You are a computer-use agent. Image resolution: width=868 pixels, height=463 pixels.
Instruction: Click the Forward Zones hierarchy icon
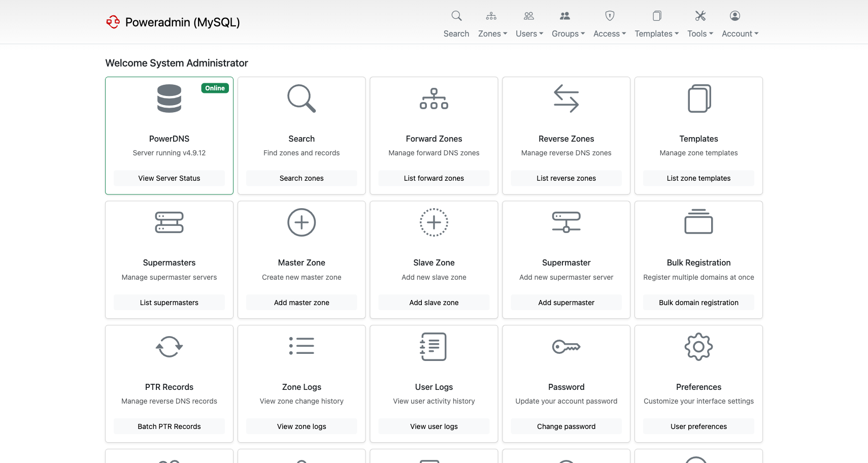434,98
